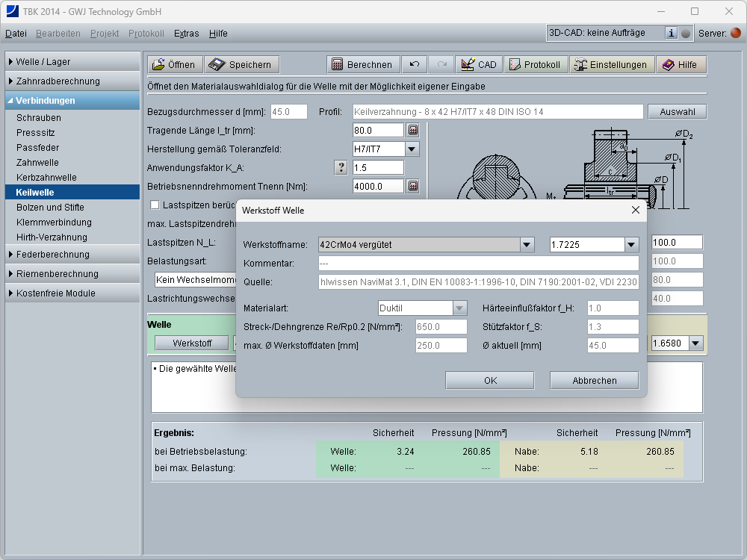Open the Datei menu
The image size is (747, 560).
[x=16, y=33]
